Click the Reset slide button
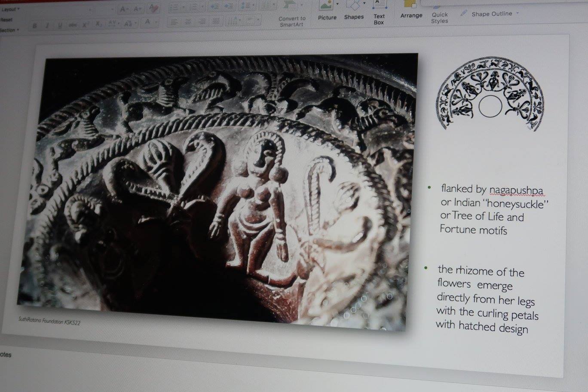The width and height of the screenshot is (588, 392). 6,20
